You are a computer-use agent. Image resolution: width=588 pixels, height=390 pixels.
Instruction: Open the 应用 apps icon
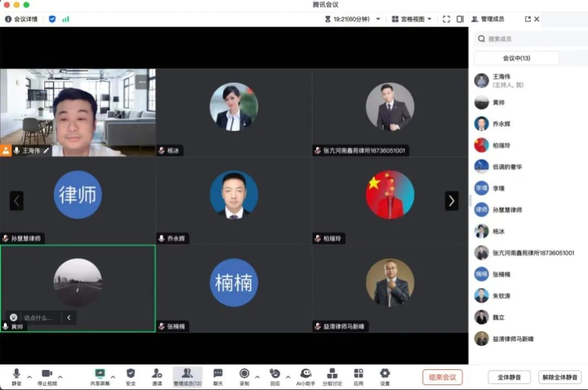[x=358, y=374]
